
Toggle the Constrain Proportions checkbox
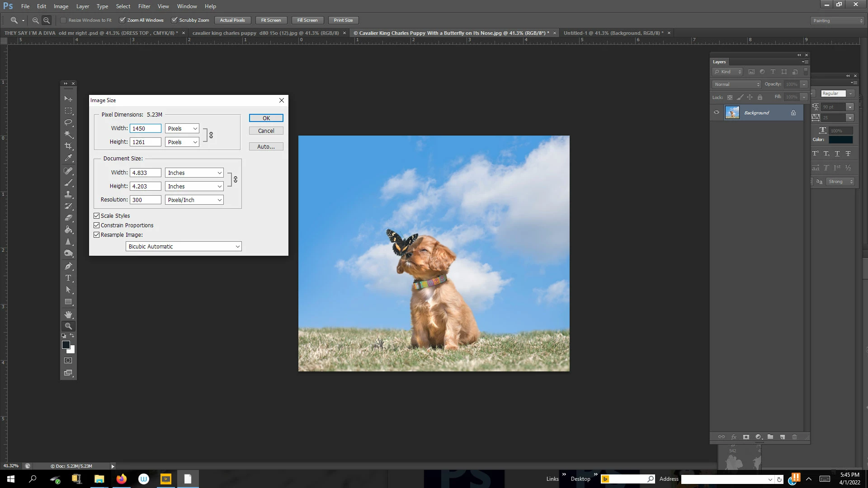(x=97, y=225)
